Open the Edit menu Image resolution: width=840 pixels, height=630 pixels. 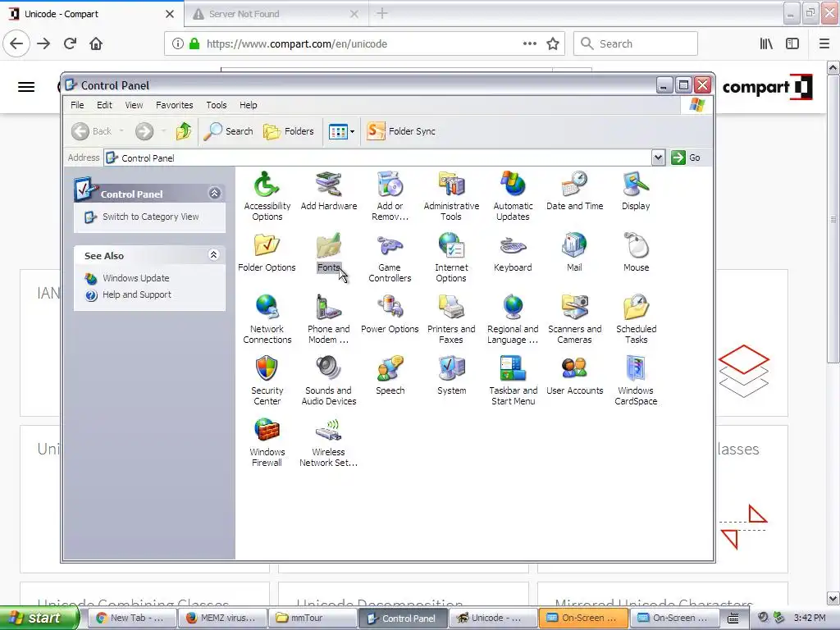coord(104,105)
